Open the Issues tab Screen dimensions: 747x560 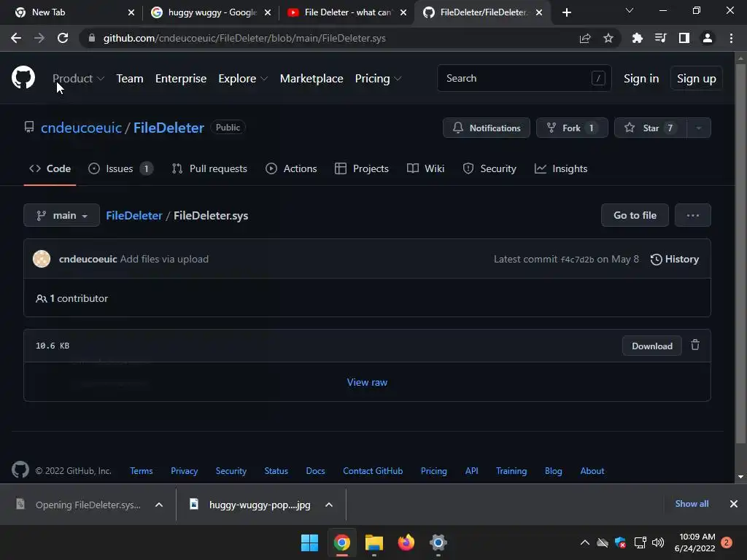[120, 168]
